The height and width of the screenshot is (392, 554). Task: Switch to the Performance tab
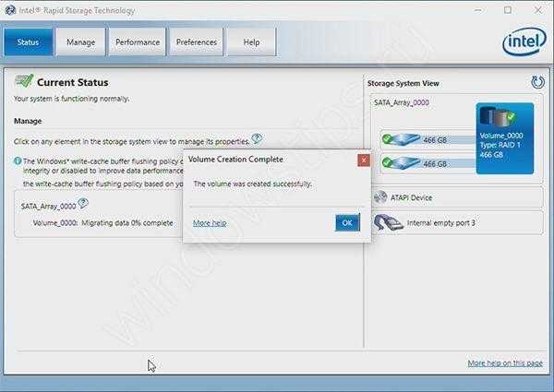click(x=138, y=42)
